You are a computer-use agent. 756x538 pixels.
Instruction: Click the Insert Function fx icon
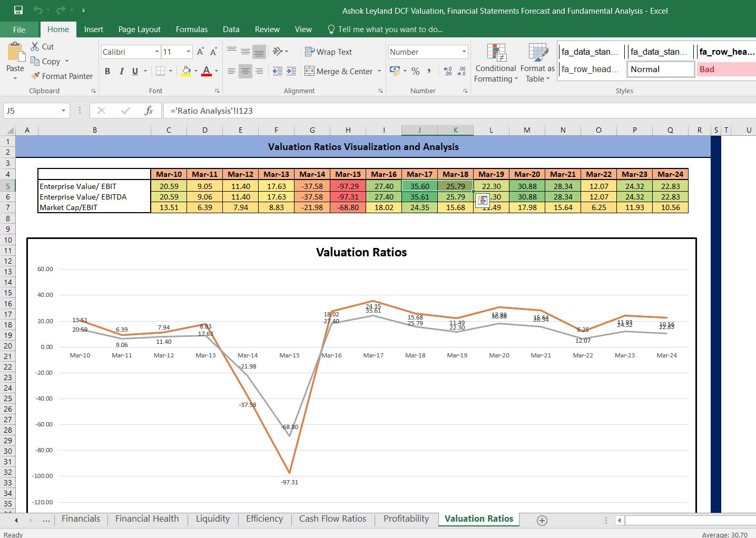(149, 111)
